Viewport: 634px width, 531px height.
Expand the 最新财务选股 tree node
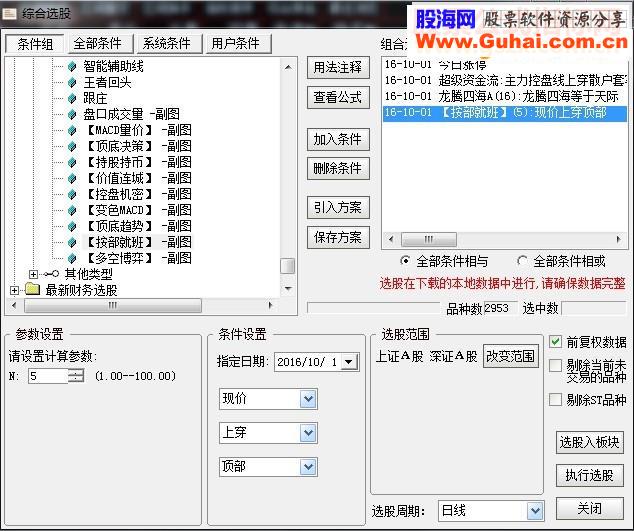[15, 290]
